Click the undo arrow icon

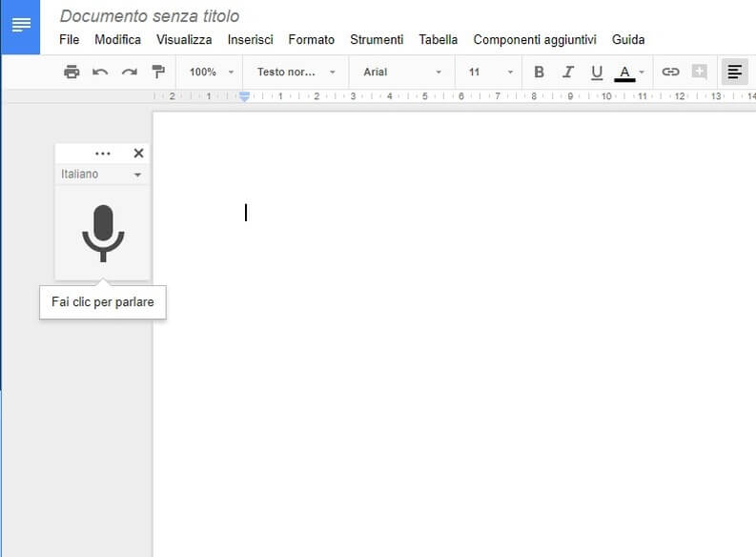tap(100, 72)
